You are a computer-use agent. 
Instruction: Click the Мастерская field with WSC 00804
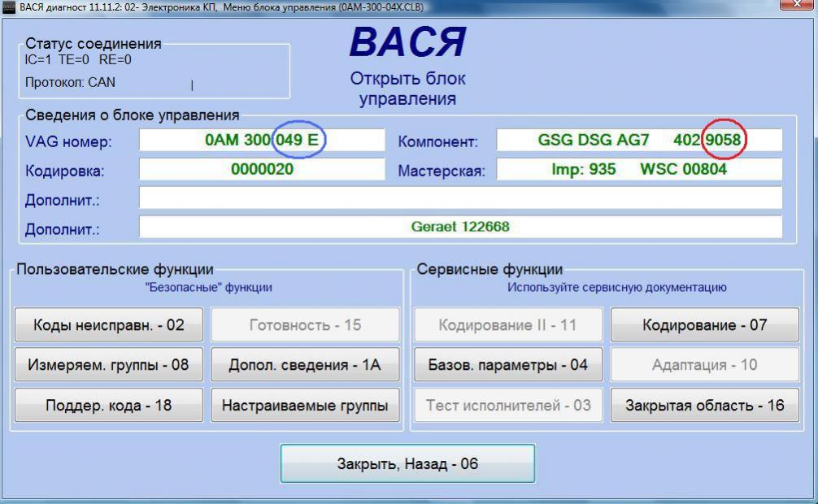639,169
